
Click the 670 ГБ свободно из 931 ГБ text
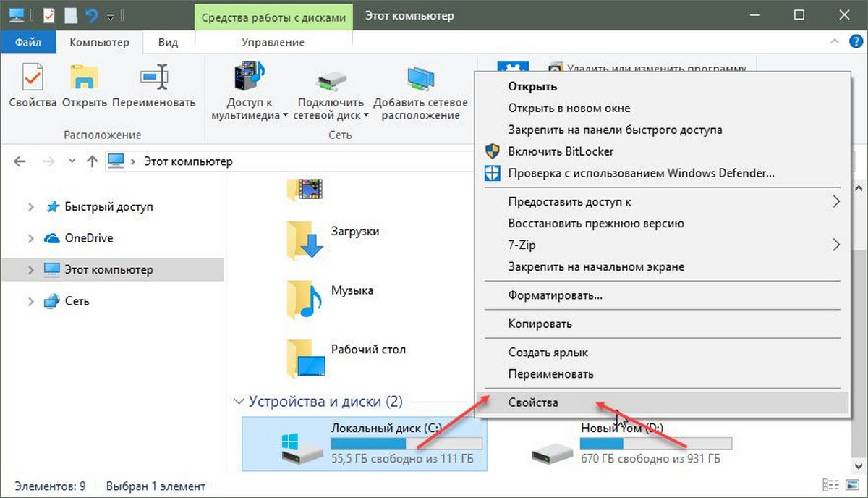[x=650, y=458]
